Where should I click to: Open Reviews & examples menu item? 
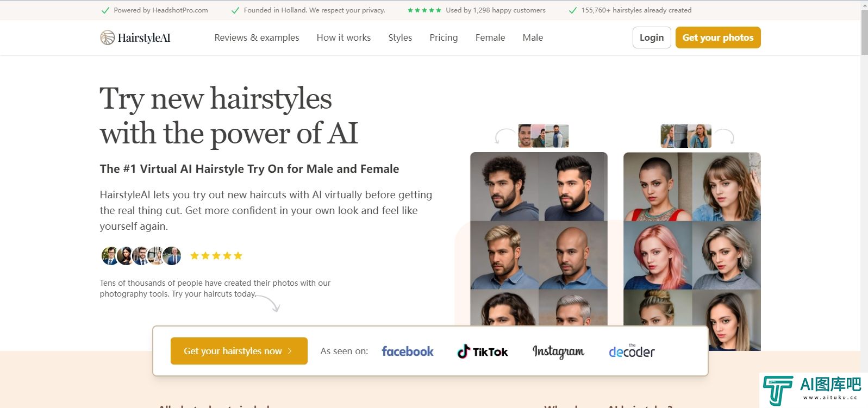pyautogui.click(x=257, y=37)
